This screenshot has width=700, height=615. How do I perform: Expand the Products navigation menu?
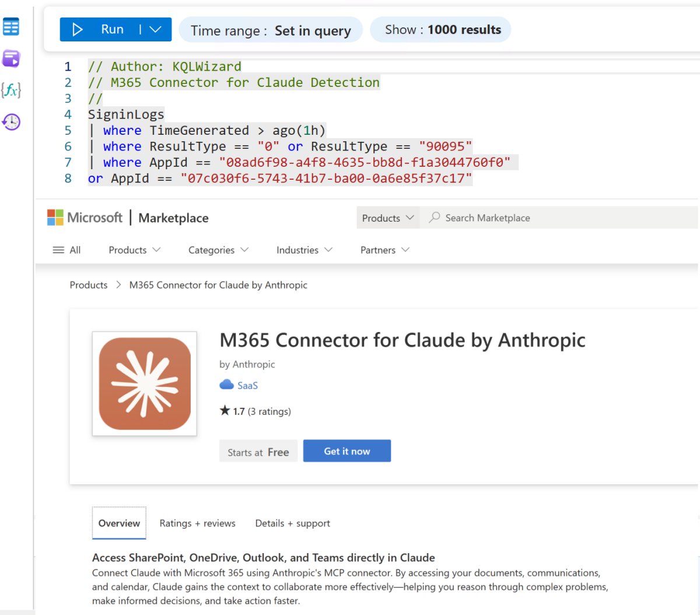pos(134,250)
